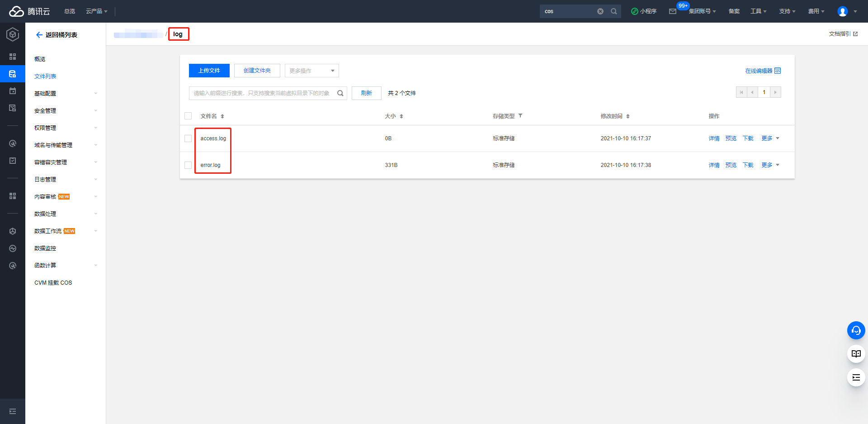
Task: Select File List (文件列表) sidebar item
Action: [45, 76]
